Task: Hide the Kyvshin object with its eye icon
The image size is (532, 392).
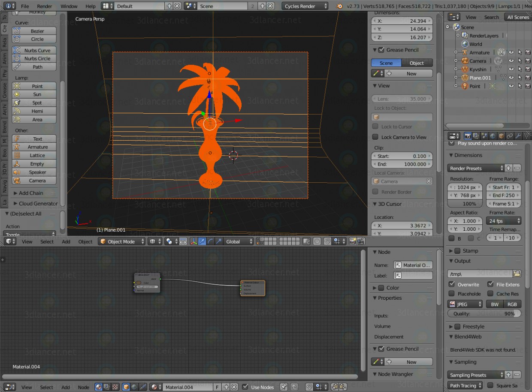Action: (x=511, y=69)
